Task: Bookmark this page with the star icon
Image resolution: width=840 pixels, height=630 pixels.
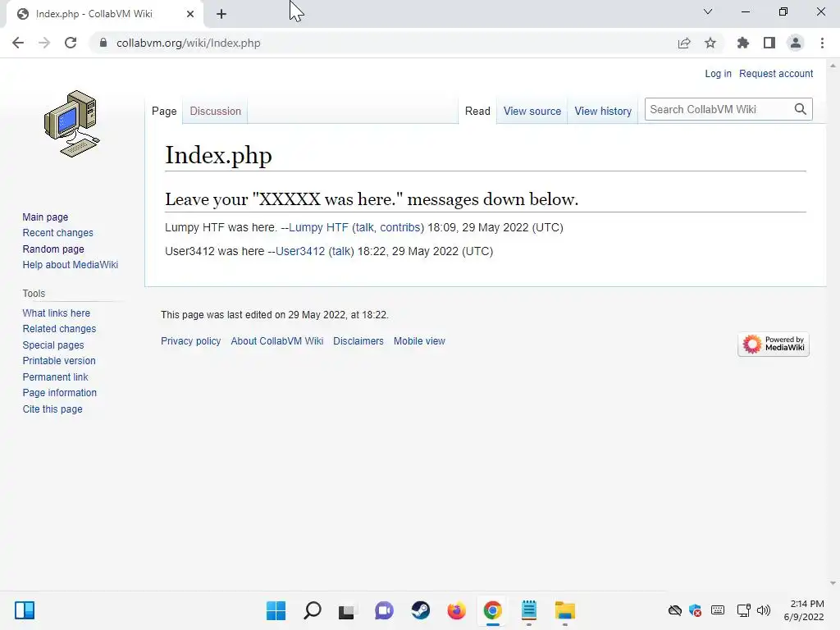Action: tap(710, 43)
